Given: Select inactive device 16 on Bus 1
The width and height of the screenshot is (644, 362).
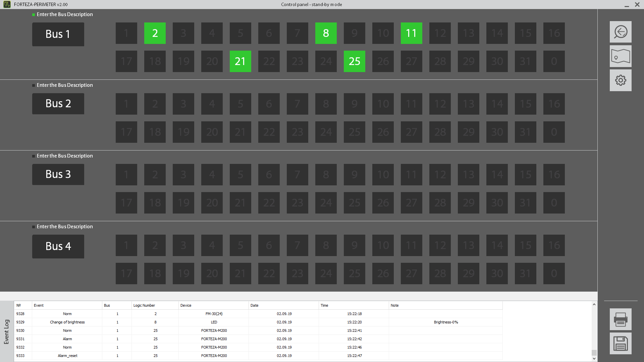Looking at the screenshot, I should point(554,33).
